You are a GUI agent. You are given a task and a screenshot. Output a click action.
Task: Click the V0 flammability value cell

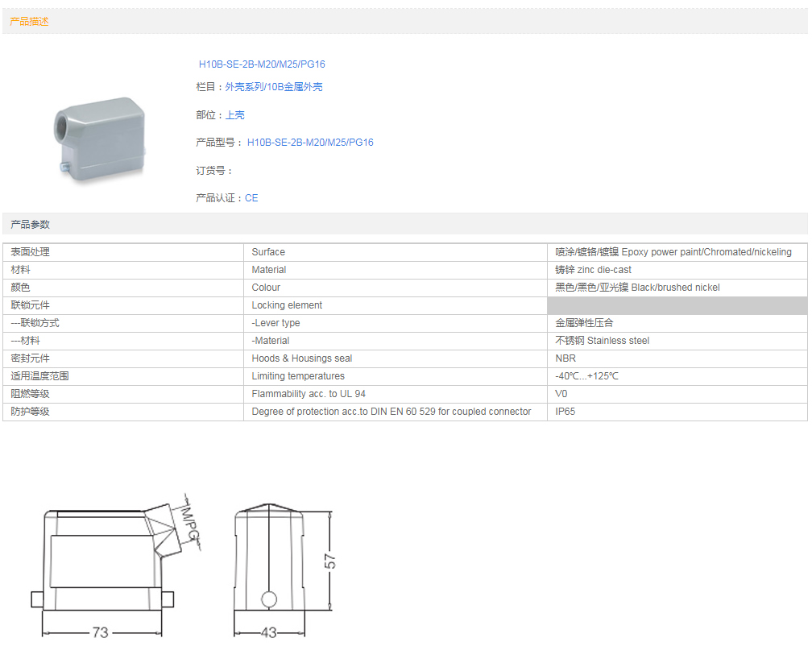[x=561, y=394]
